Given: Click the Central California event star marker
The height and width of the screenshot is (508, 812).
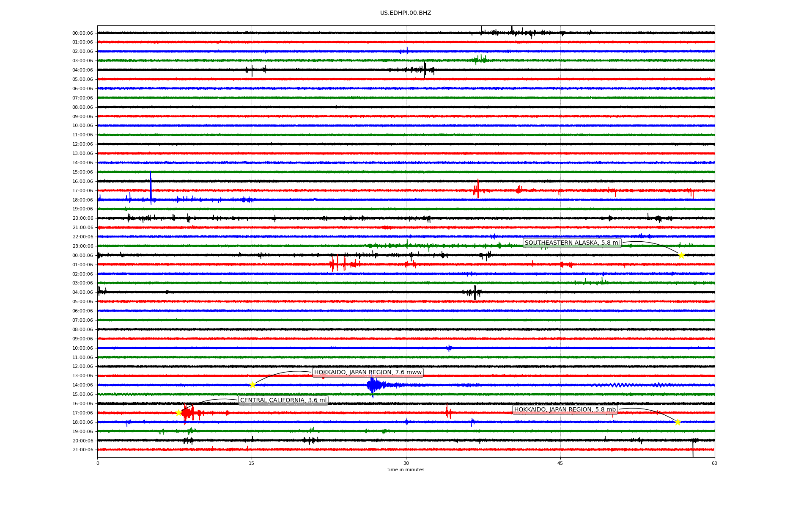Looking at the screenshot, I should pos(178,413).
